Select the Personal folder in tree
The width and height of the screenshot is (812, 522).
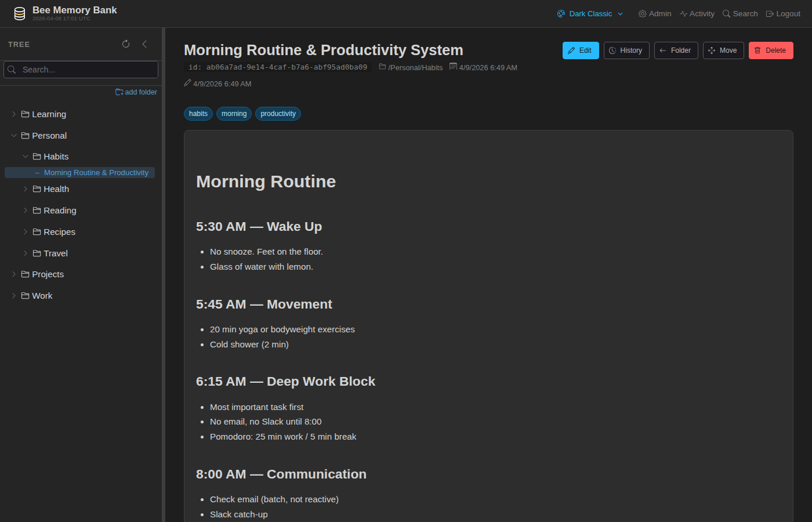click(44, 136)
